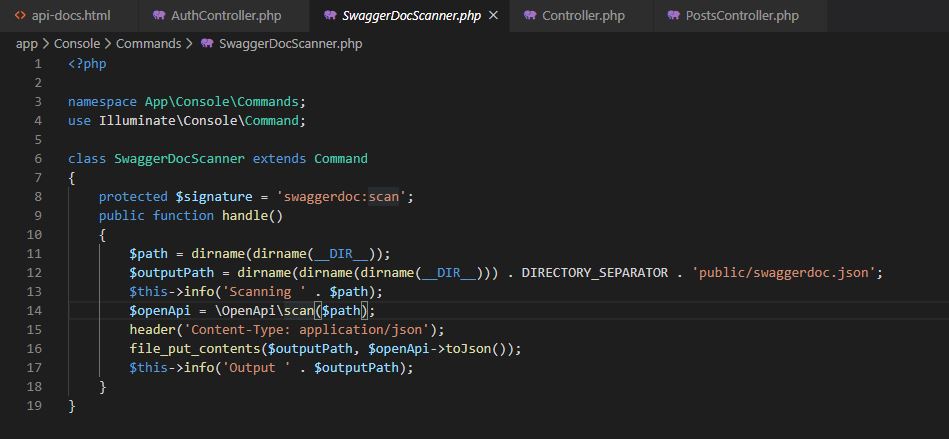This screenshot has width=949, height=439.
Task: Switch to the api-docs.html tab
Action: 69,16
